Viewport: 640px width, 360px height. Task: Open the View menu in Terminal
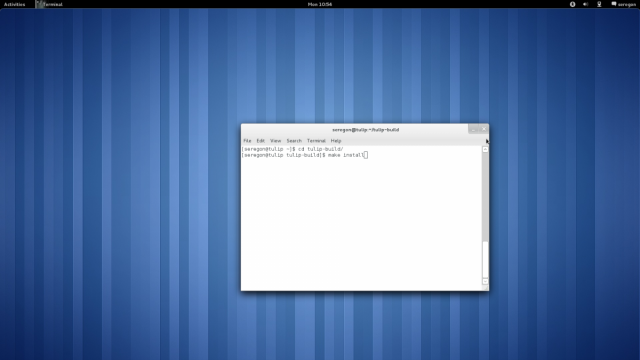coord(276,141)
